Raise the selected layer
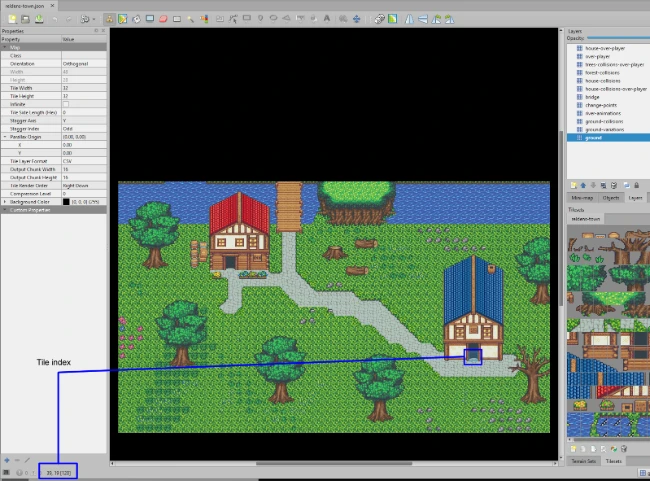 click(583, 185)
